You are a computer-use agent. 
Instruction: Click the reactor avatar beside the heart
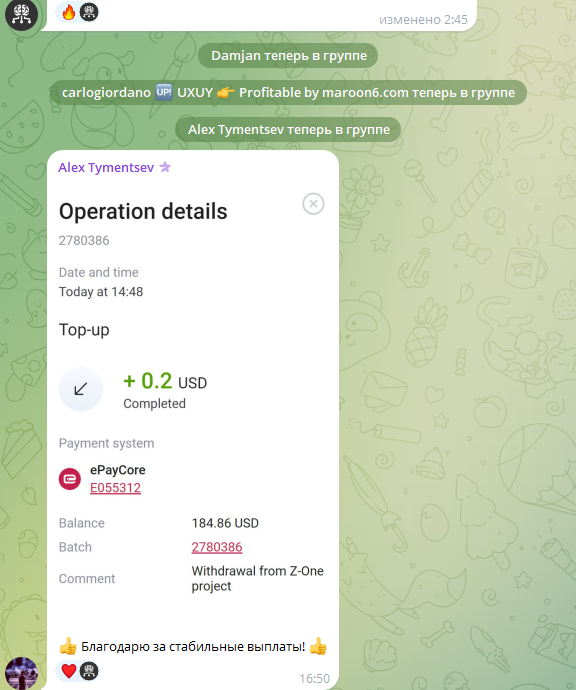[x=89, y=671]
